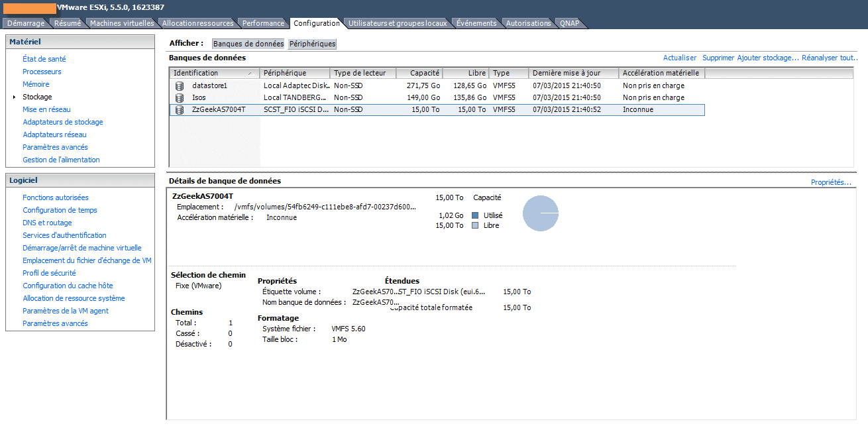Open Adaptateurs de stockage
This screenshot has width=868, height=434.
(63, 122)
